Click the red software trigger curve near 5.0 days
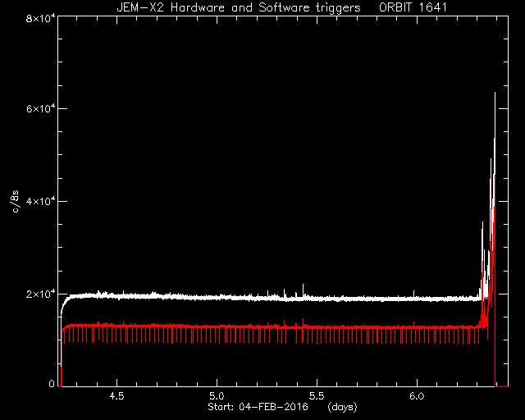 point(217,326)
